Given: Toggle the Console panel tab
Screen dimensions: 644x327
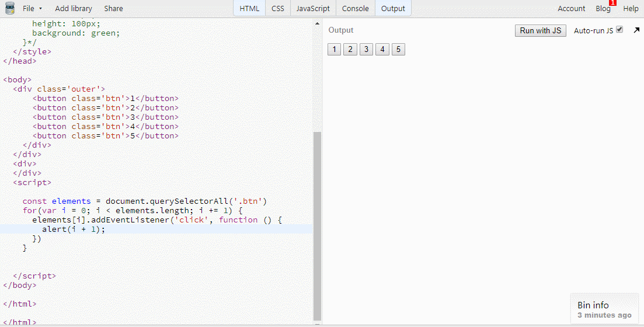Looking at the screenshot, I should pyautogui.click(x=355, y=8).
